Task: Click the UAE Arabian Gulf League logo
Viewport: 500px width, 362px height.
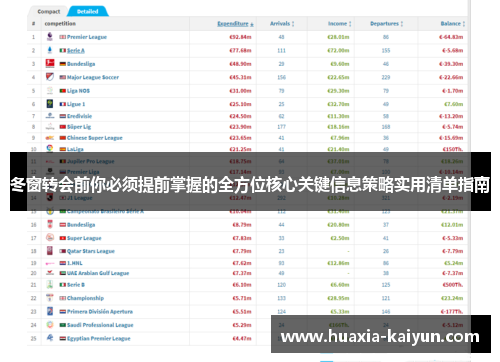Action: coord(50,273)
